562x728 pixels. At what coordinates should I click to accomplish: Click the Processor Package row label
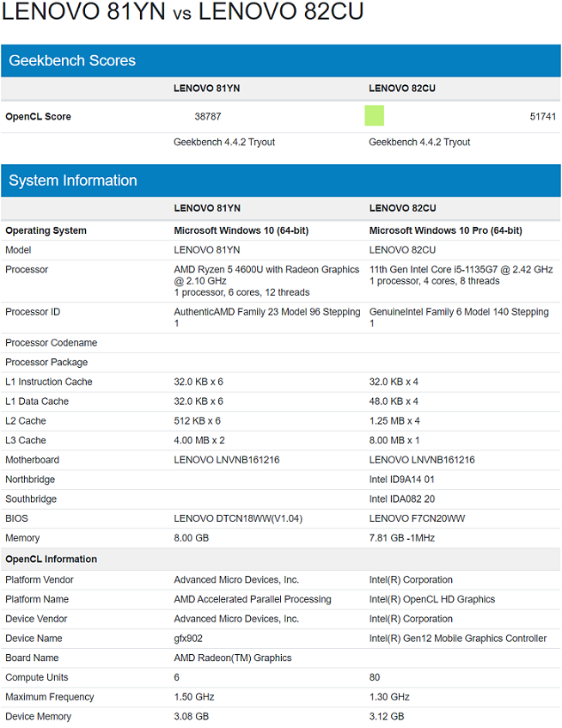[x=46, y=362]
